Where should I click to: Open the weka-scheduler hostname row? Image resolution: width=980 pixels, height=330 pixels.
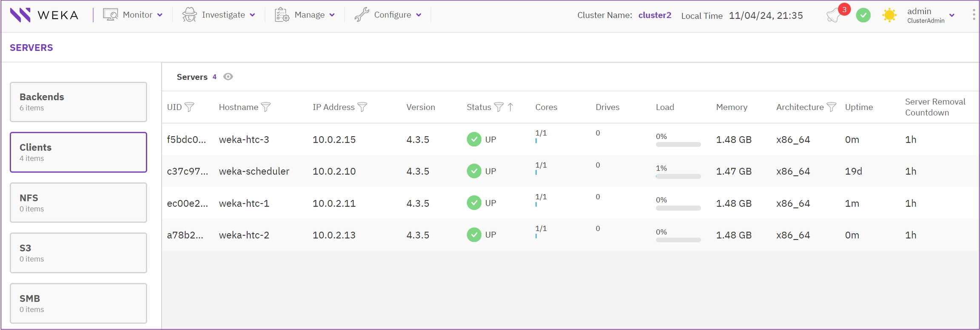point(254,171)
